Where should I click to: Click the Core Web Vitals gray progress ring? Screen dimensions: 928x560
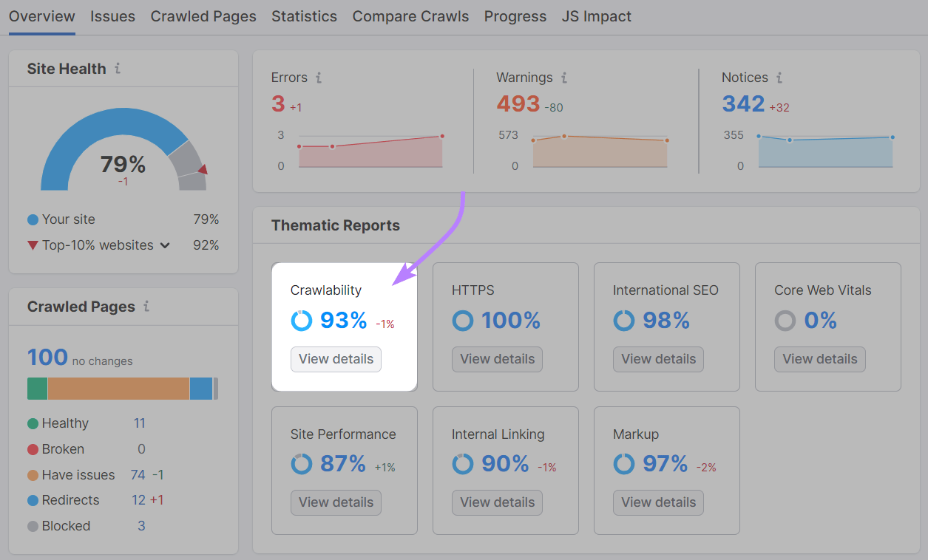(x=785, y=321)
